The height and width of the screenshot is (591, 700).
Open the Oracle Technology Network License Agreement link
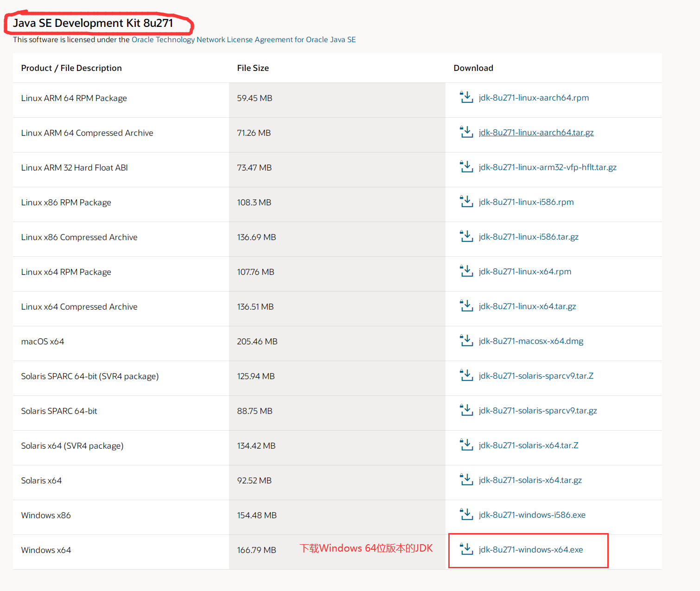(x=244, y=40)
